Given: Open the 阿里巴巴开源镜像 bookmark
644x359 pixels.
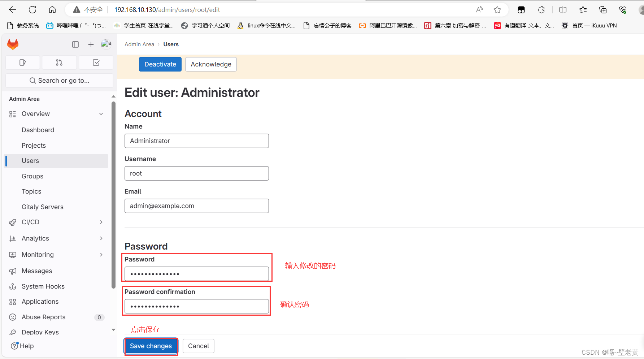Looking at the screenshot, I should 388,25.
